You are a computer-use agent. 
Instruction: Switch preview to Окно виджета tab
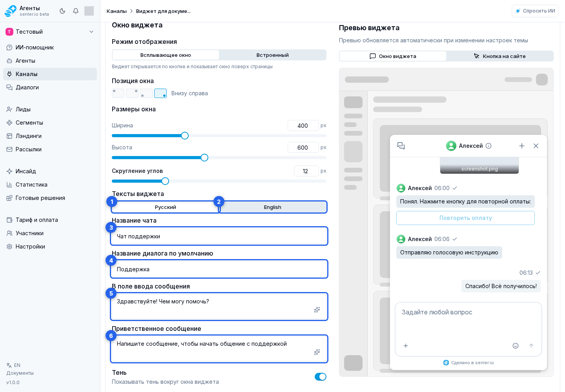[x=393, y=56]
